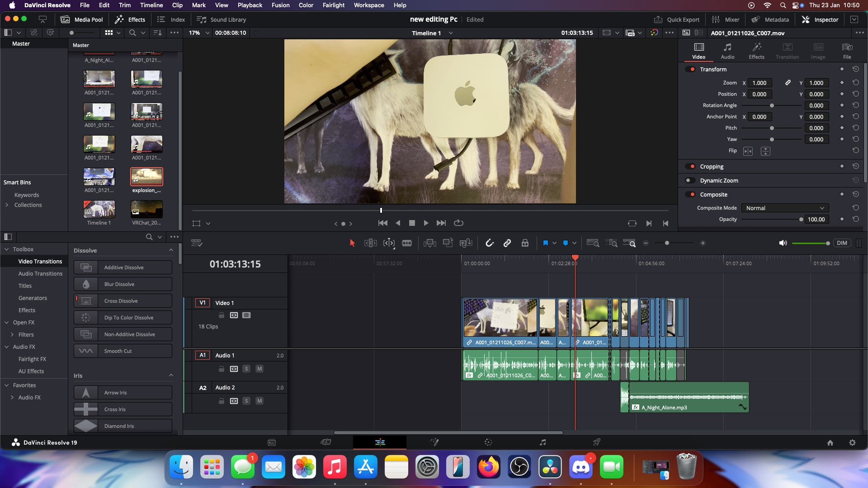
Task: Click the Overwrite Clip icon
Action: pyautogui.click(x=448, y=243)
